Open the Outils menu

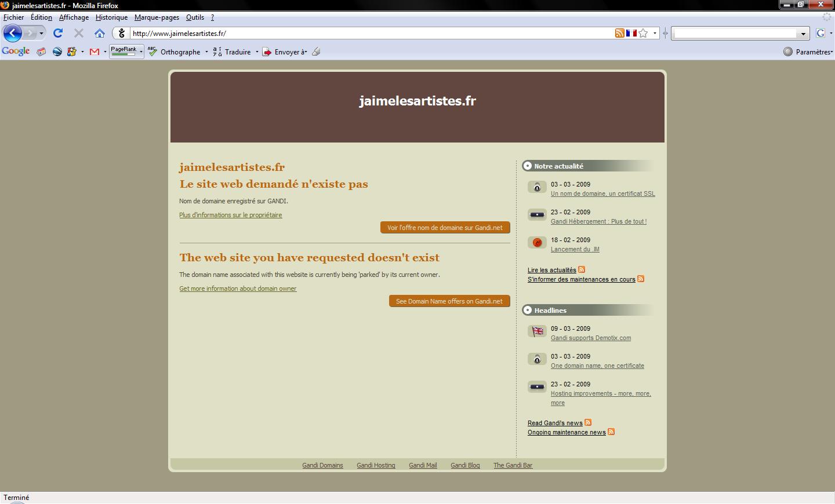pyautogui.click(x=195, y=17)
